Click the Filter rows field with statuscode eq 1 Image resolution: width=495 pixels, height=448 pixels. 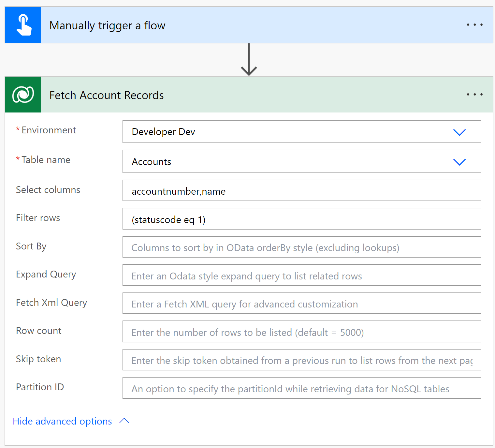(302, 219)
